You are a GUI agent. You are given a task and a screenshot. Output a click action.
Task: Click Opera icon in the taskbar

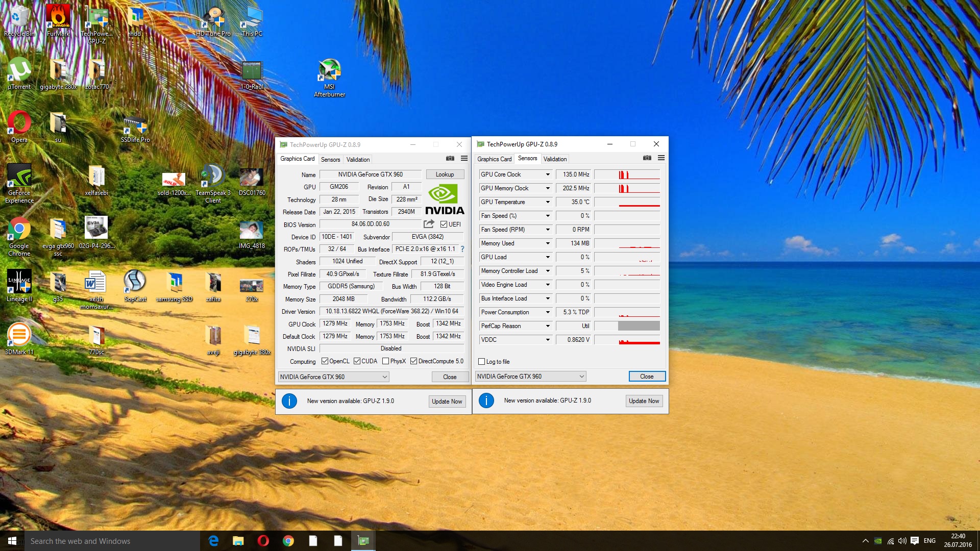263,541
